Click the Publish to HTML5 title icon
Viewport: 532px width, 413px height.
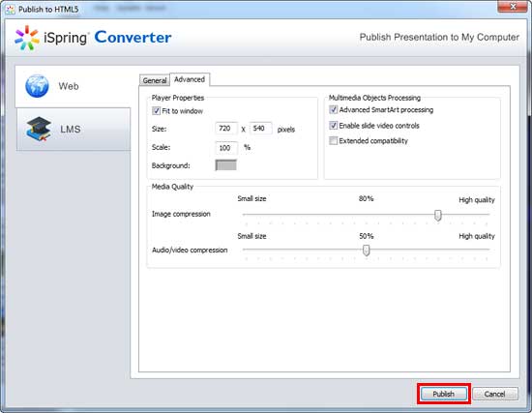[x=11, y=10]
